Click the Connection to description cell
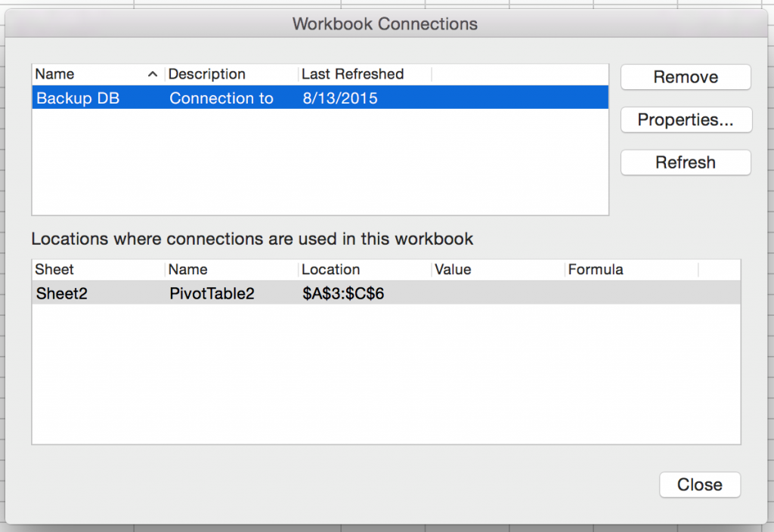This screenshot has width=774, height=532. (221, 98)
